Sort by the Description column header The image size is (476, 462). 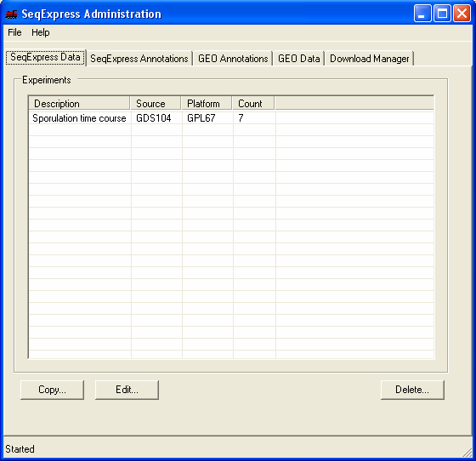tap(79, 103)
